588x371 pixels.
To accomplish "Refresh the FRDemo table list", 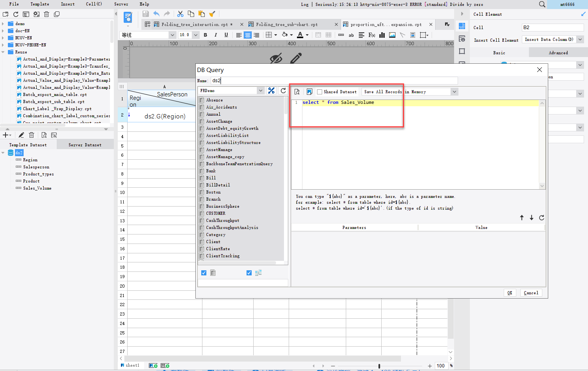I will pyautogui.click(x=283, y=90).
